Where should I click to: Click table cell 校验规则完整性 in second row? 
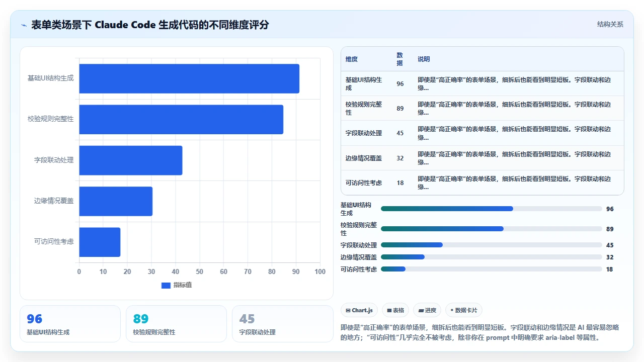pos(364,108)
